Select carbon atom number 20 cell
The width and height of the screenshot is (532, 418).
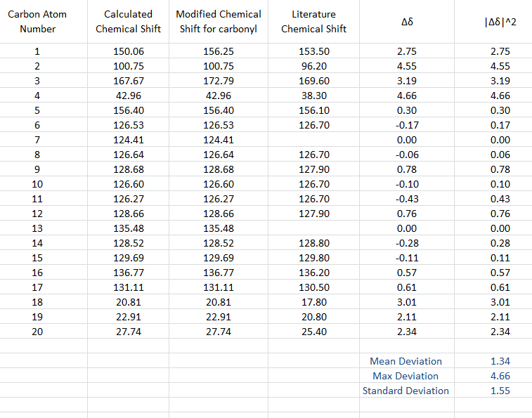point(37,332)
